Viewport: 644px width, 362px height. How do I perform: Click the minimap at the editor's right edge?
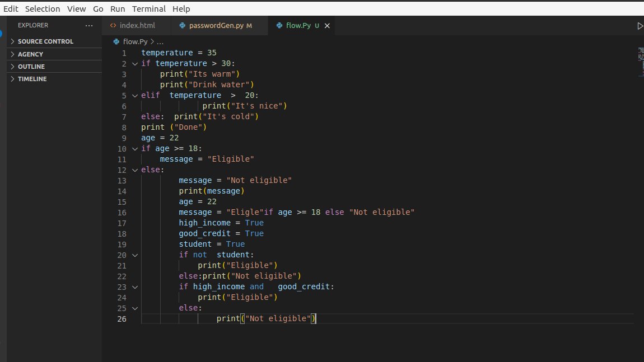tap(641, 62)
